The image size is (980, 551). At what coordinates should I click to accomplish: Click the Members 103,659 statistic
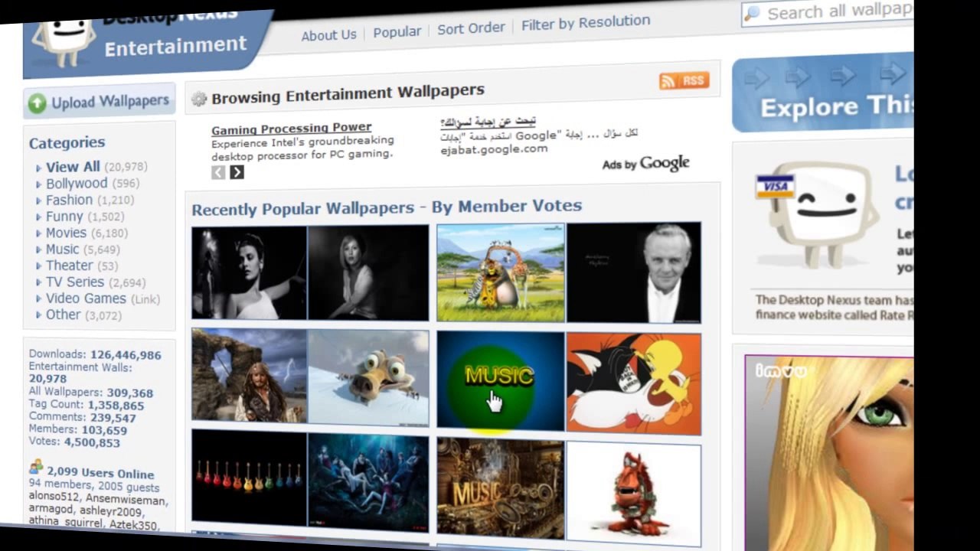pyautogui.click(x=78, y=430)
